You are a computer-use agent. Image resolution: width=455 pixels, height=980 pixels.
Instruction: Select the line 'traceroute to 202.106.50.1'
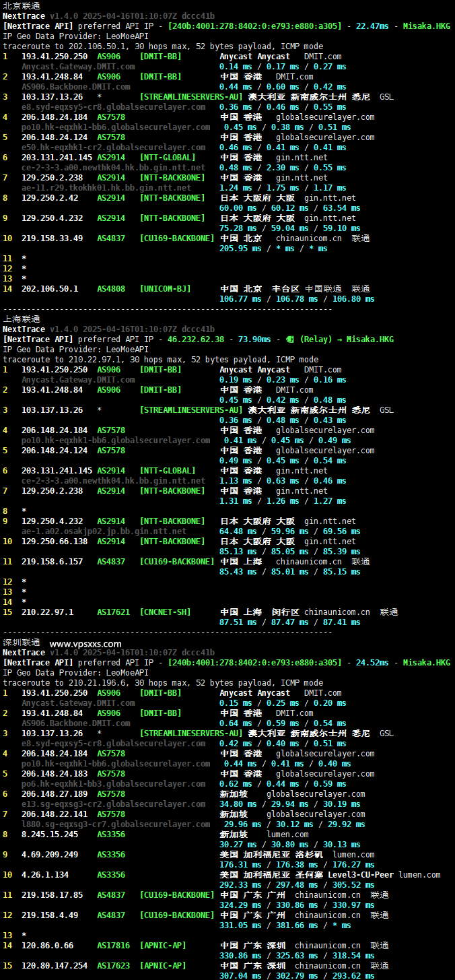(163, 46)
